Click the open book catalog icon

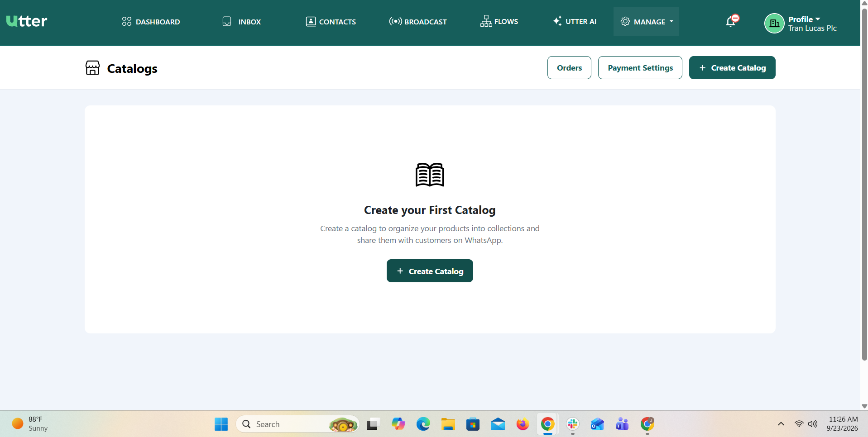point(430,175)
